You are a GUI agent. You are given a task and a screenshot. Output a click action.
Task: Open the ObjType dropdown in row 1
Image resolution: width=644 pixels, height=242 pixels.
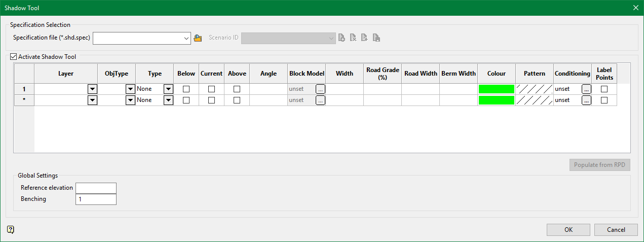[x=130, y=89]
